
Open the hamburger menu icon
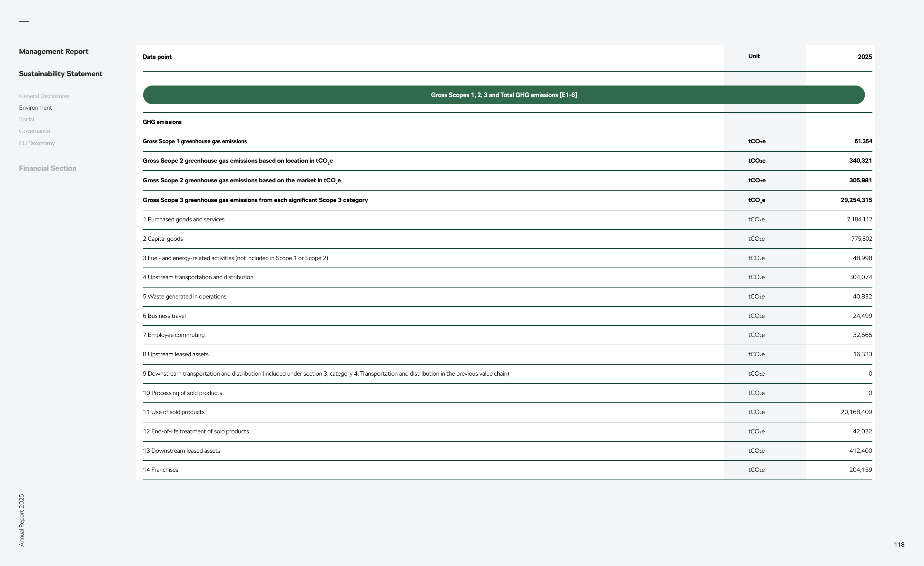coord(24,22)
